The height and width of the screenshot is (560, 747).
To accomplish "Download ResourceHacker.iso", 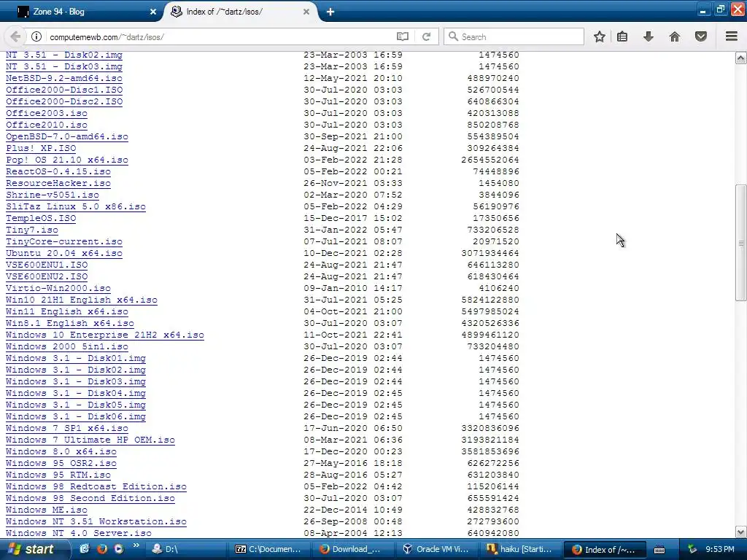I will click(x=58, y=183).
